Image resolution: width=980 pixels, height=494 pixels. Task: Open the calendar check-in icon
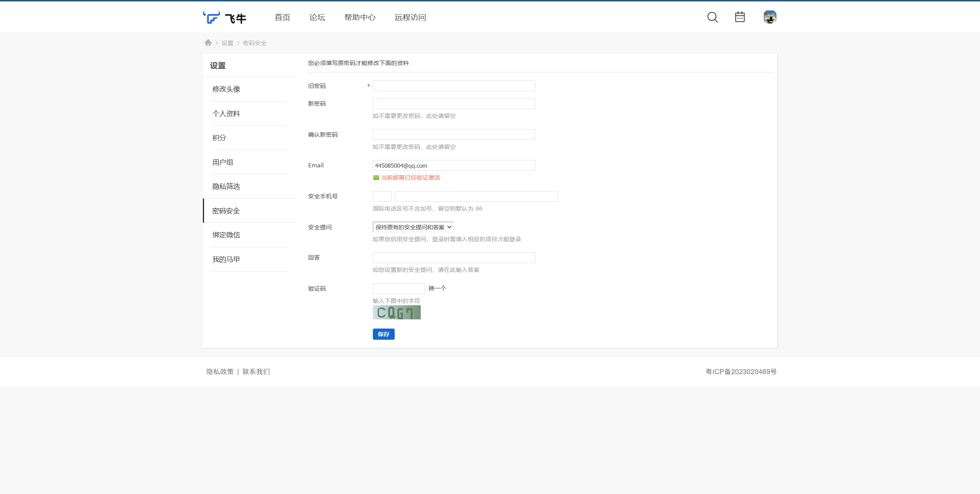[x=740, y=17]
